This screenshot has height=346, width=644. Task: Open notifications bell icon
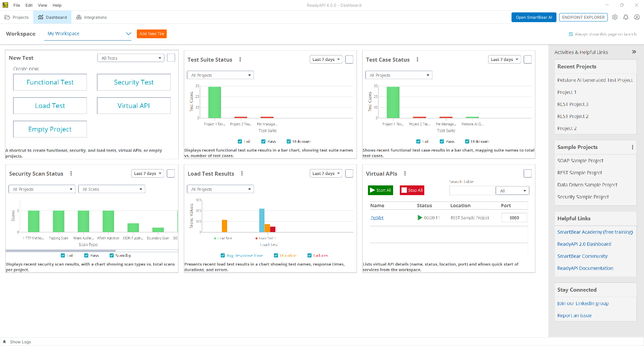[x=626, y=17]
